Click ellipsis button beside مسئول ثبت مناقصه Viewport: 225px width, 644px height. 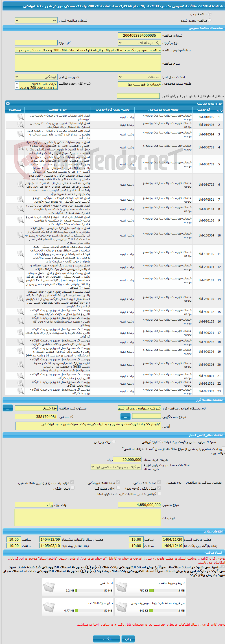(8, 408)
